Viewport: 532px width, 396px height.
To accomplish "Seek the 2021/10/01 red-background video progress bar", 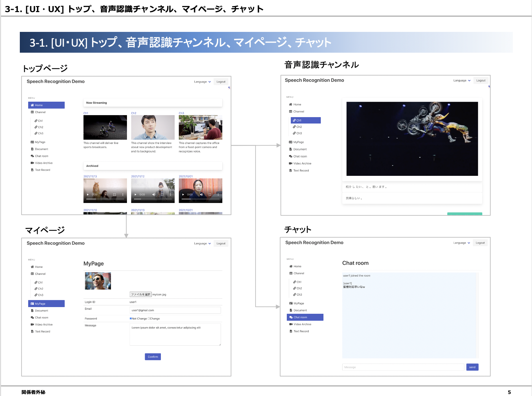I will (x=201, y=199).
